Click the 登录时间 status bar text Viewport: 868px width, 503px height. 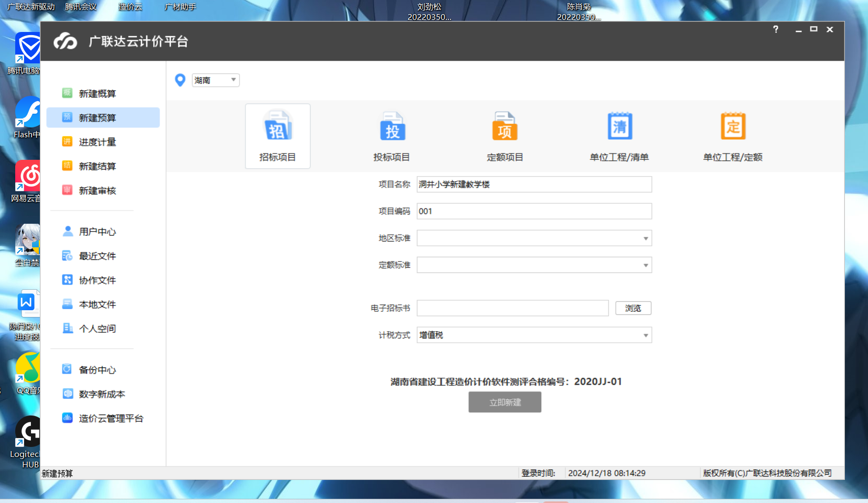pos(538,473)
